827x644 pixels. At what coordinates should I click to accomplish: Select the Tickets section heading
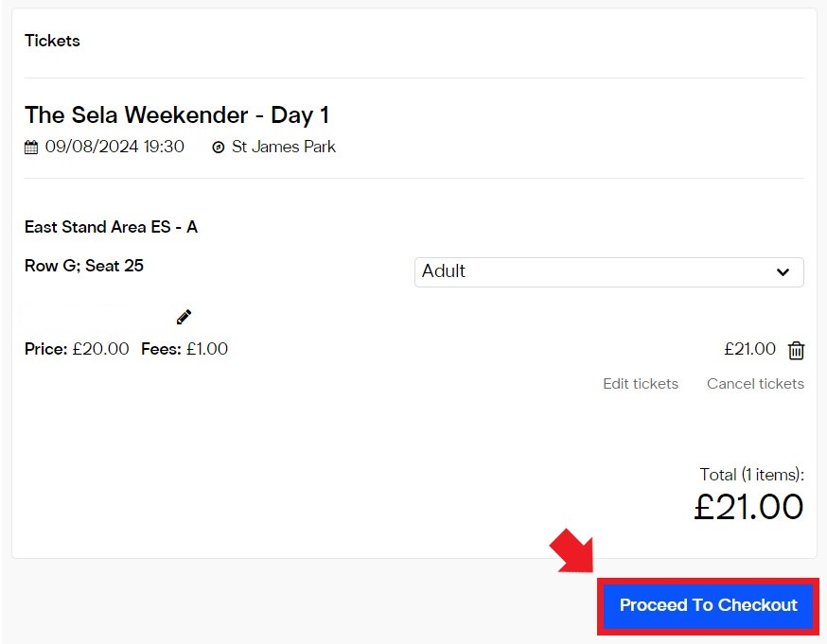(x=52, y=41)
